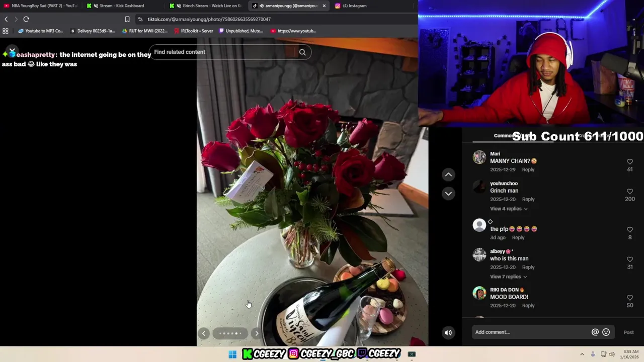Screen dimensions: 644x362
Task: Open RUT for MWII bookmark
Action: pyautogui.click(x=145, y=31)
